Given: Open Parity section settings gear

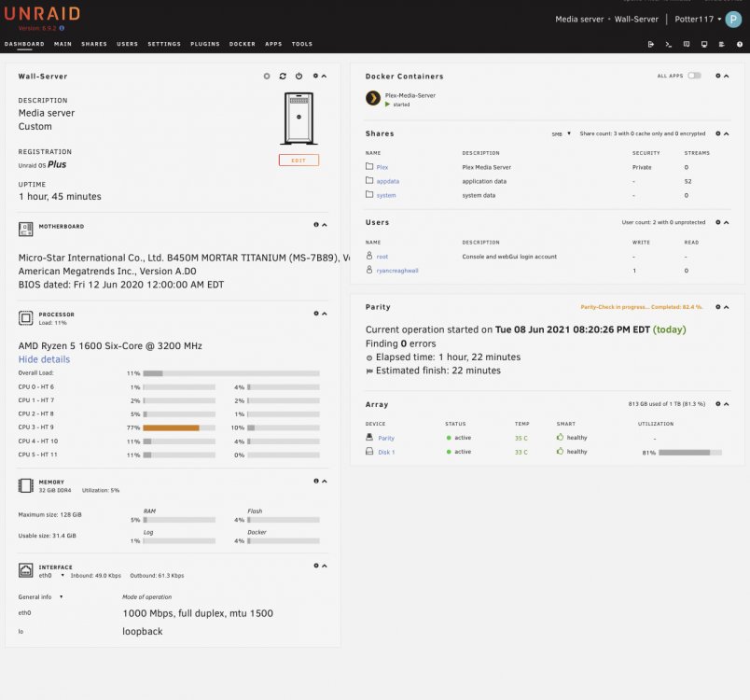Looking at the screenshot, I should [718, 307].
